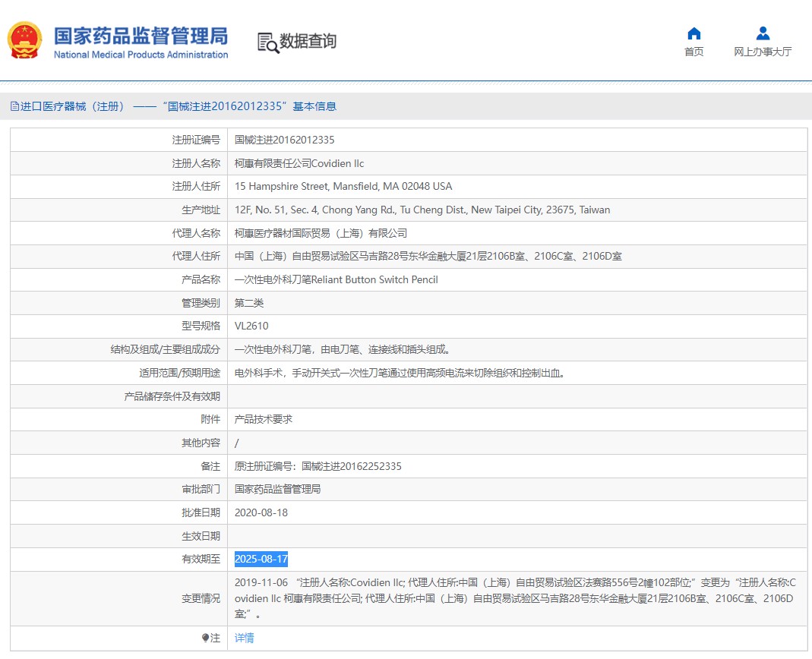Open the online service hall person icon

(x=763, y=33)
